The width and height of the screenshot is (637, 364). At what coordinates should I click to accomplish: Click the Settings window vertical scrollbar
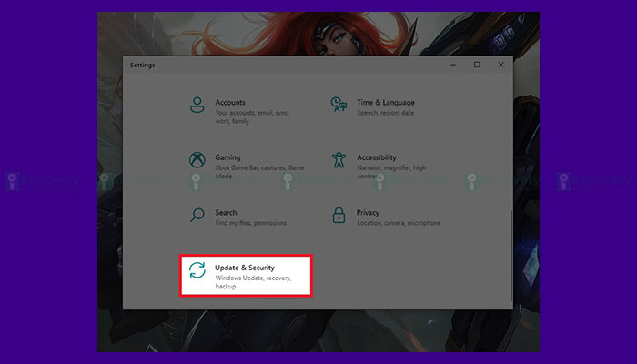pos(511,255)
